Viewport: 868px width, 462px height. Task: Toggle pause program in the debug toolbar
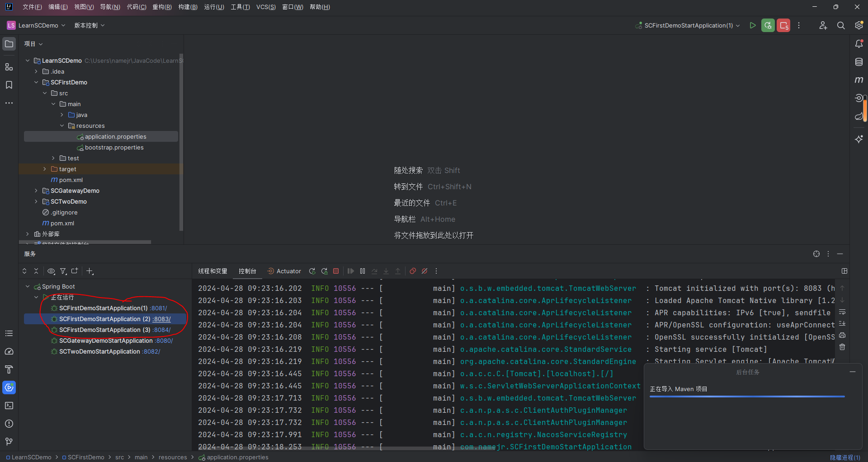pyautogui.click(x=363, y=271)
